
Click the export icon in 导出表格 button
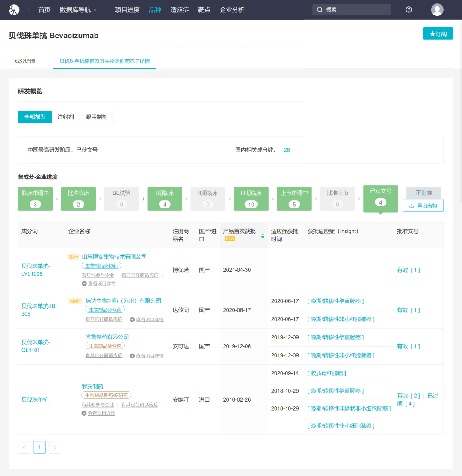pos(412,206)
